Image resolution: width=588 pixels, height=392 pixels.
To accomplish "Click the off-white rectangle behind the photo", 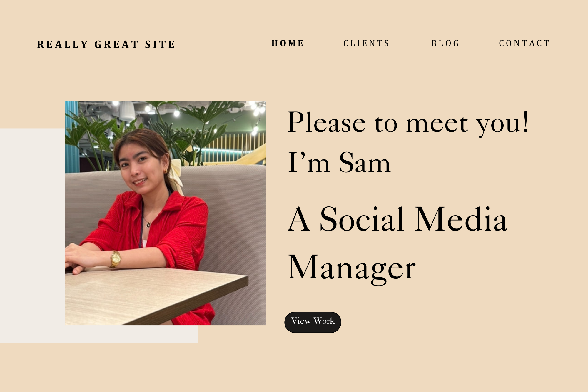I will (32, 235).
